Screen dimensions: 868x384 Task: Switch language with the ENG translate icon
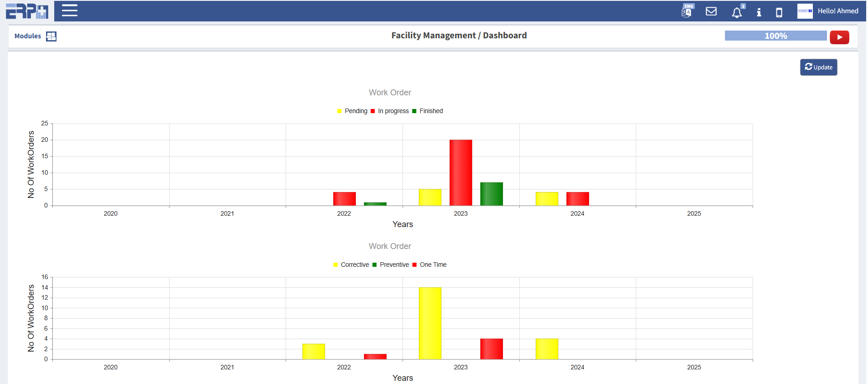coord(687,11)
